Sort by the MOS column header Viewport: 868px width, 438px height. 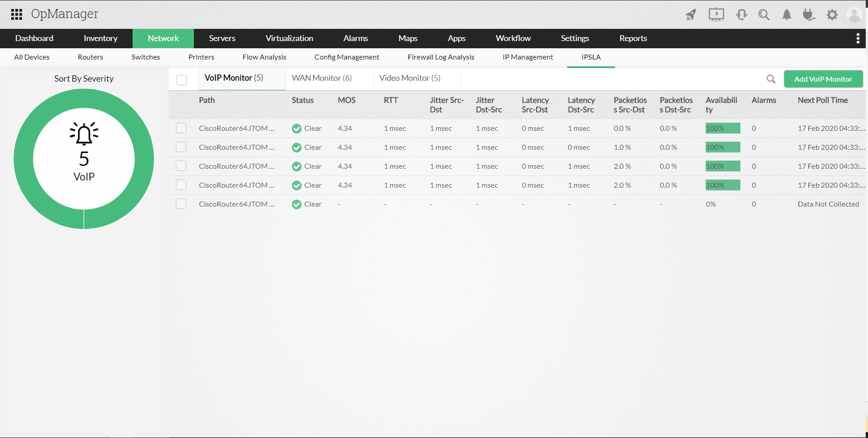pyautogui.click(x=347, y=100)
